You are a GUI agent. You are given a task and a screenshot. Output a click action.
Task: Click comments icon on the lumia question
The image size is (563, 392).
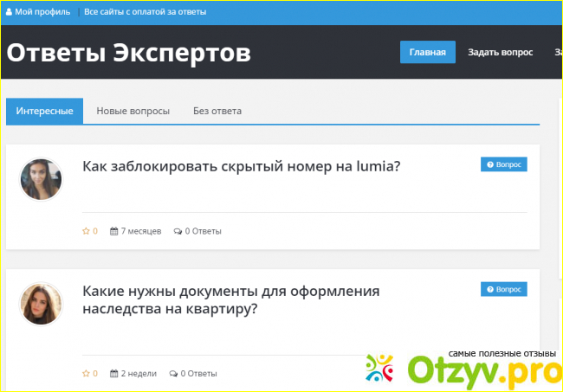coord(178,231)
